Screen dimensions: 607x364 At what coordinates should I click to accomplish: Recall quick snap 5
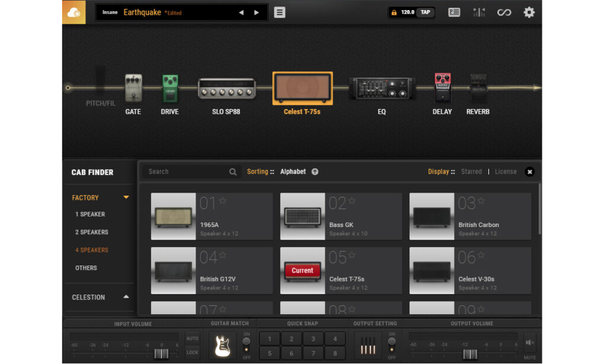[270, 353]
